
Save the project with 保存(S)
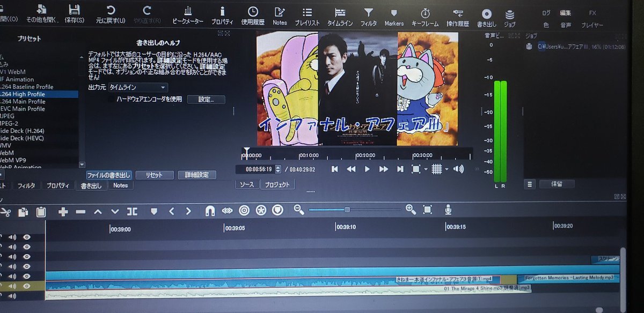74,14
